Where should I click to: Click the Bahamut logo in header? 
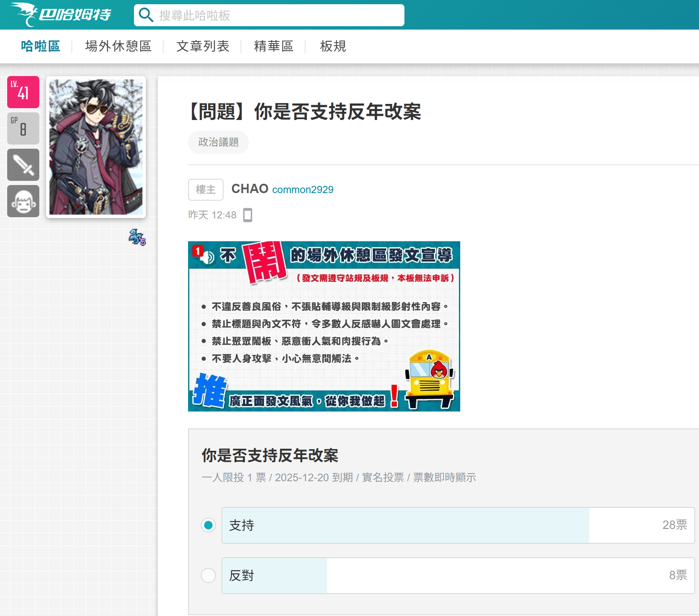60,15
